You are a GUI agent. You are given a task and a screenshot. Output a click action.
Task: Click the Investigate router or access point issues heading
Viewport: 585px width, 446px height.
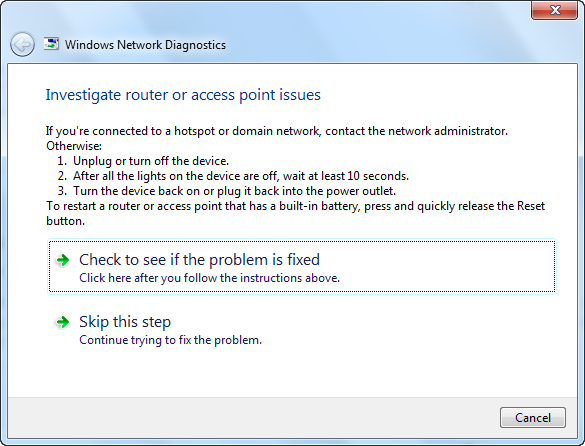coord(183,95)
